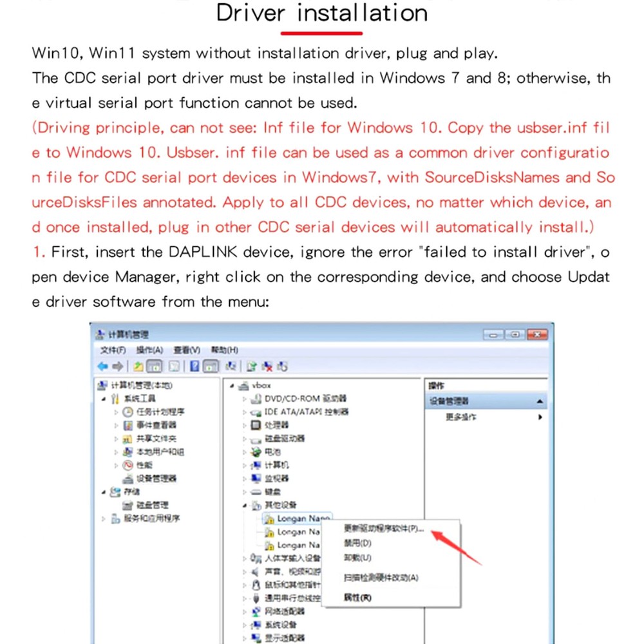This screenshot has width=644, height=644.
Task: Click the 处理器 processor icon
Action: (x=256, y=424)
